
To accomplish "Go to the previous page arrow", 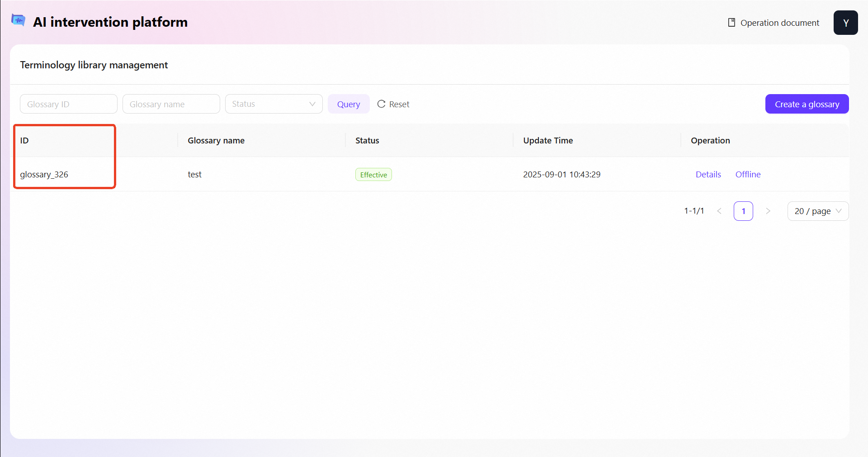I will (719, 211).
